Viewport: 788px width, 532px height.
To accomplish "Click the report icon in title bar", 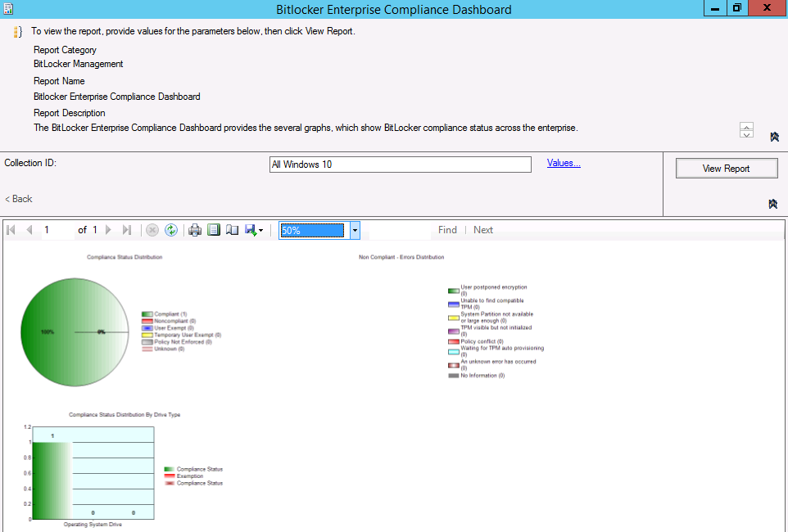I will (8, 8).
